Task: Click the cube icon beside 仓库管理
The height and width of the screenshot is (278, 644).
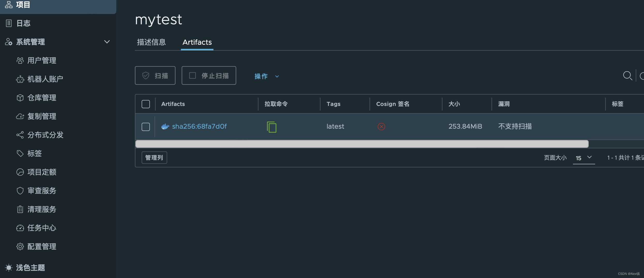Action: pos(20,98)
